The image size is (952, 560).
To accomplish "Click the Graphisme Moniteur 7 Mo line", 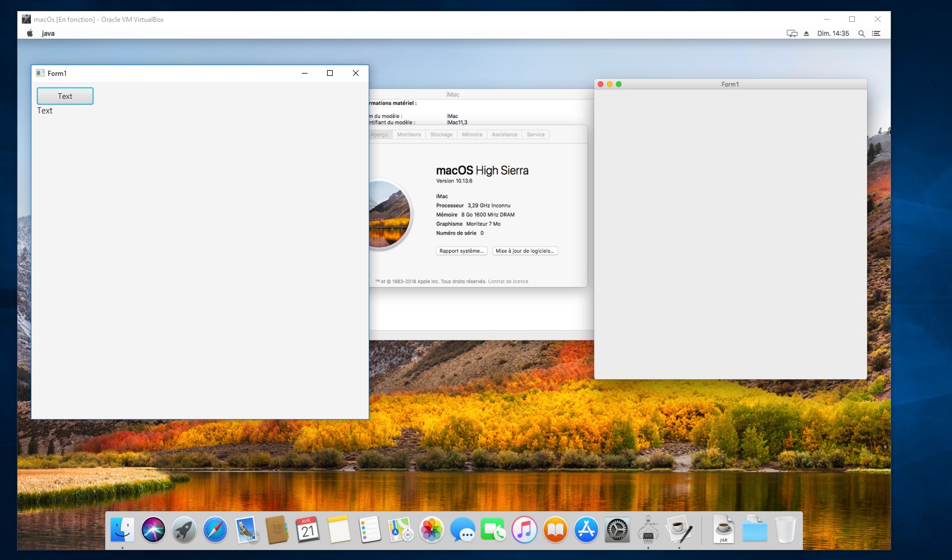I will pyautogui.click(x=468, y=224).
